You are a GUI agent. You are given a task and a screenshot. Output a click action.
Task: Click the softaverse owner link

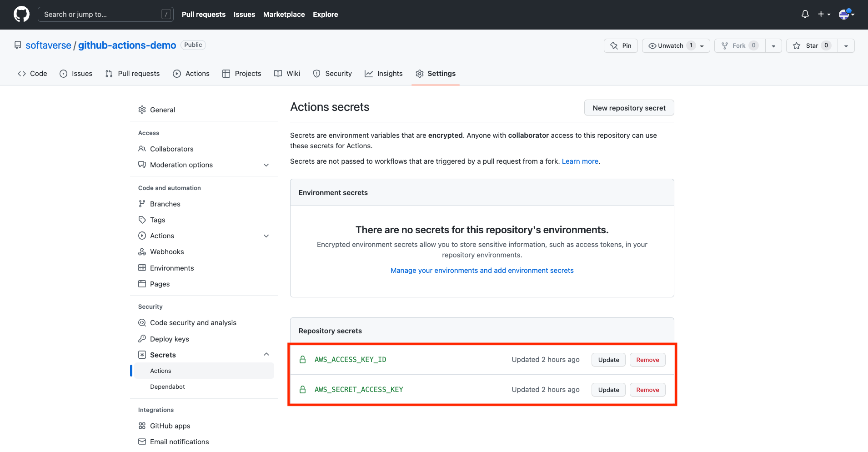[49, 45]
